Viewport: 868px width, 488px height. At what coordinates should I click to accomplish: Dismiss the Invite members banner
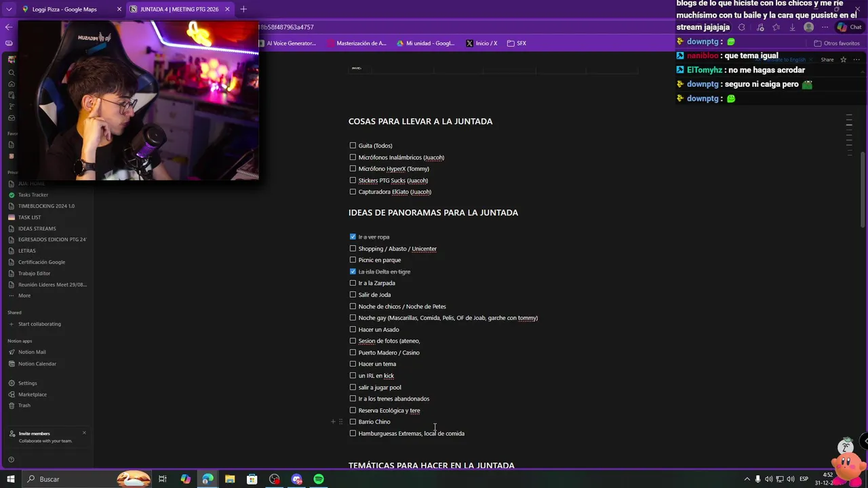tap(84, 432)
